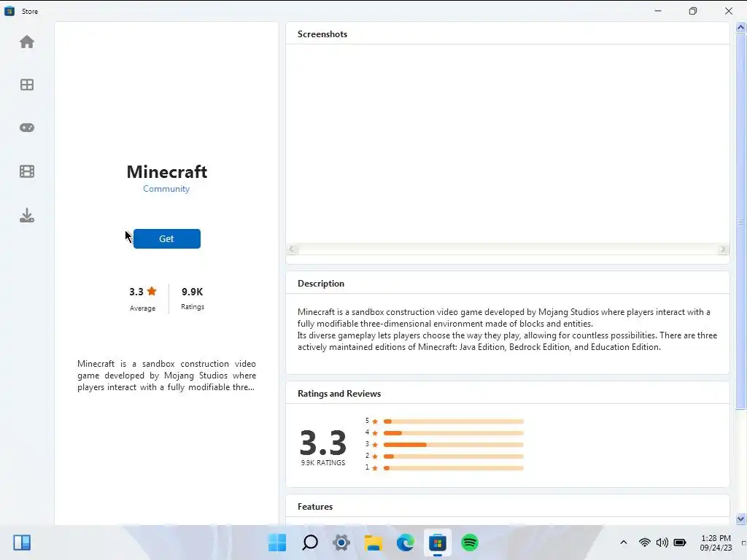Select the 5 star rating bar
Image resolution: width=747 pixels, height=560 pixels.
click(454, 421)
